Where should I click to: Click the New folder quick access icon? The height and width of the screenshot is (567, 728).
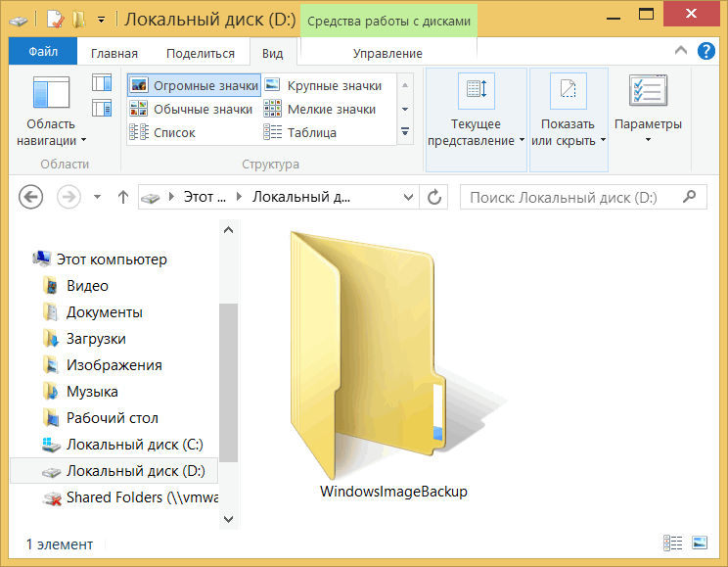79,20
